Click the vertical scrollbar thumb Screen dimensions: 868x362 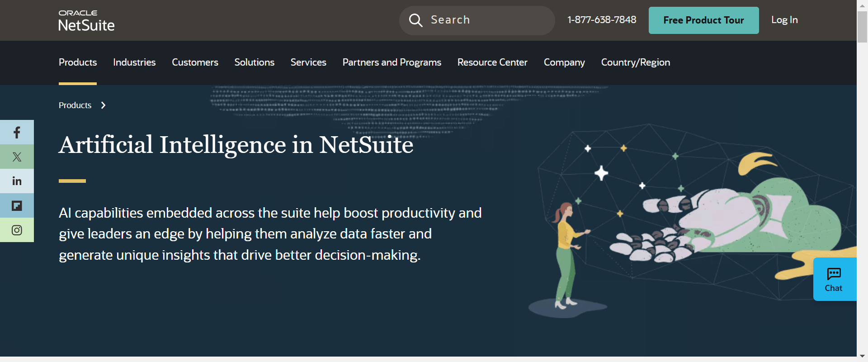[862, 27]
